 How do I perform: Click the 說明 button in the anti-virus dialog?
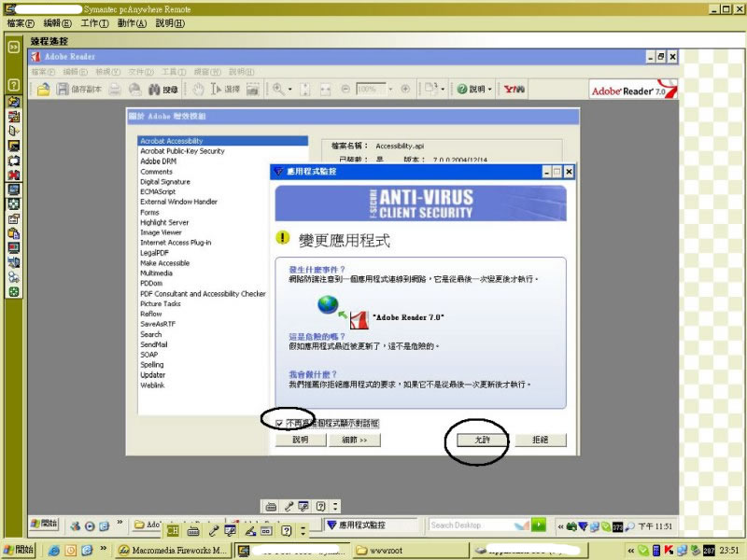[x=301, y=440]
